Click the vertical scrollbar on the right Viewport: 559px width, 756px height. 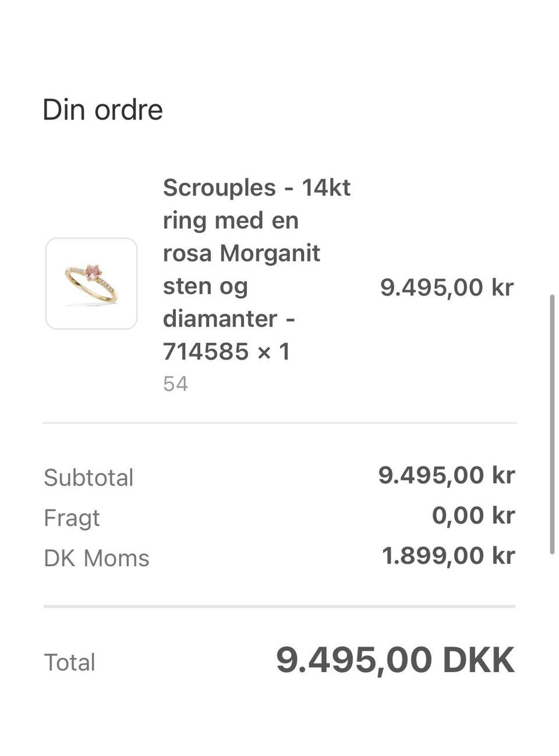(x=552, y=425)
